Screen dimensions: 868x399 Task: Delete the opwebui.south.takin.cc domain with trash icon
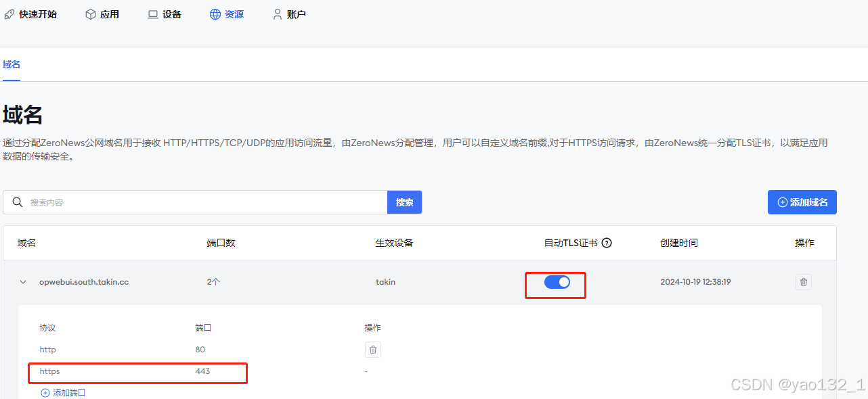[x=803, y=282]
